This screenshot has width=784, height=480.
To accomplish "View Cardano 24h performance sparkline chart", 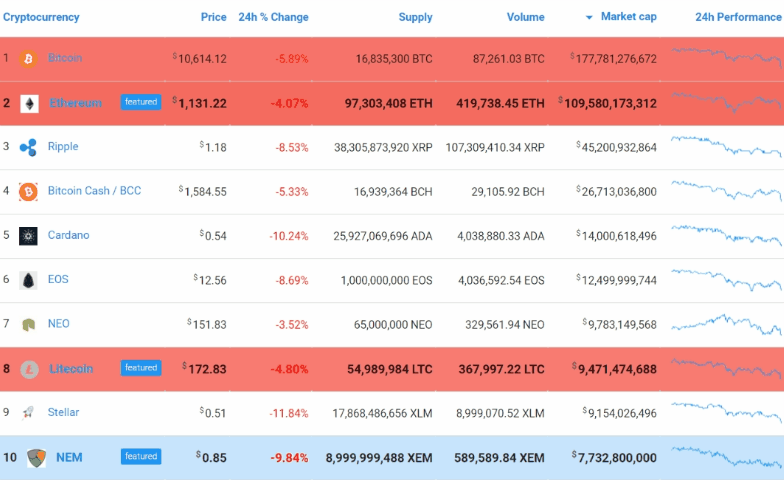I will tap(726, 236).
